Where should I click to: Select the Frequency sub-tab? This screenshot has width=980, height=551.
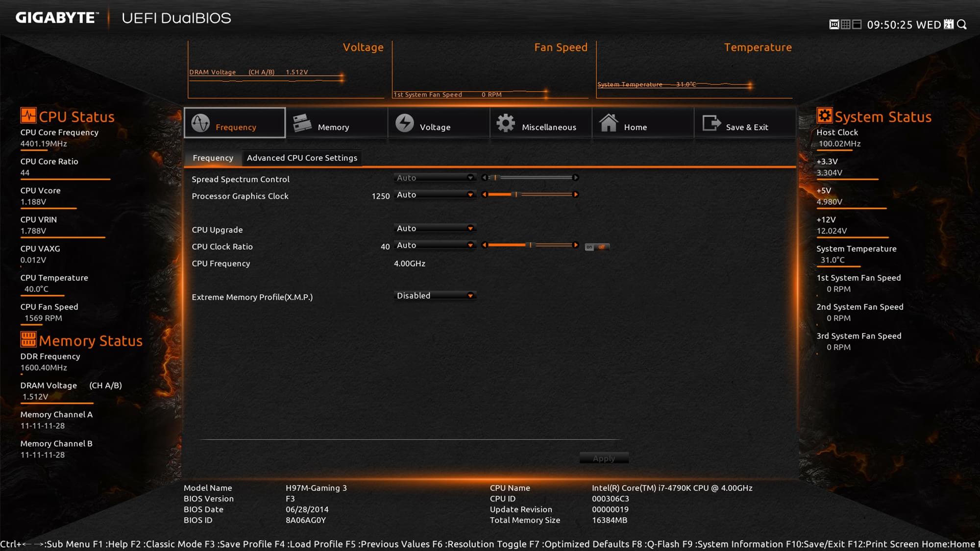[213, 158]
